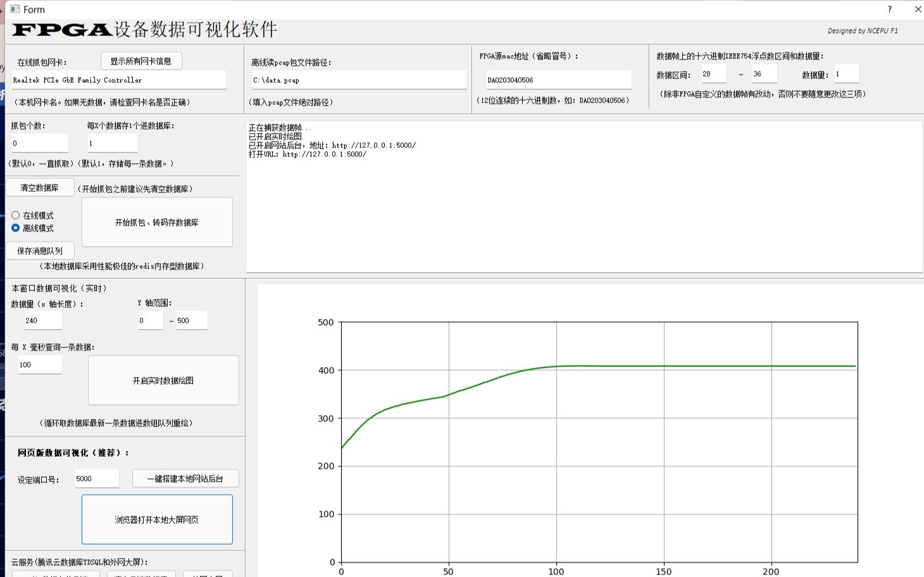Click the pcap file path field showing C:\data.pcap
924x577 pixels.
(x=358, y=80)
